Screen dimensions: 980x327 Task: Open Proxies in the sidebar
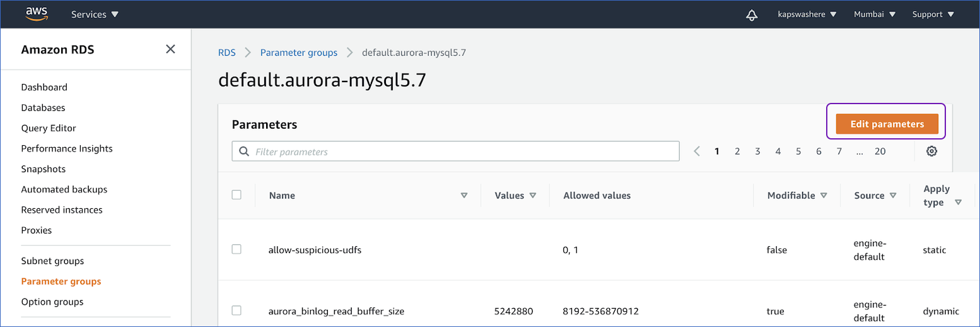pyautogui.click(x=37, y=230)
